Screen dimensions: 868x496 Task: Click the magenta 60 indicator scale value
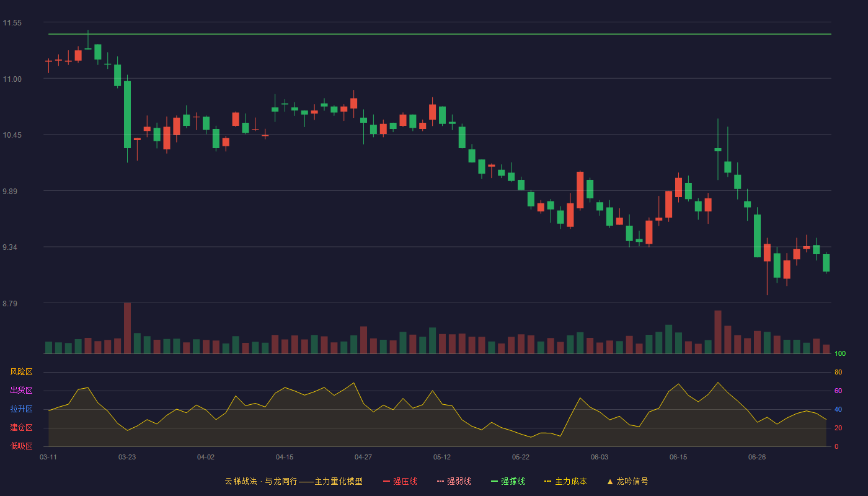838,391
